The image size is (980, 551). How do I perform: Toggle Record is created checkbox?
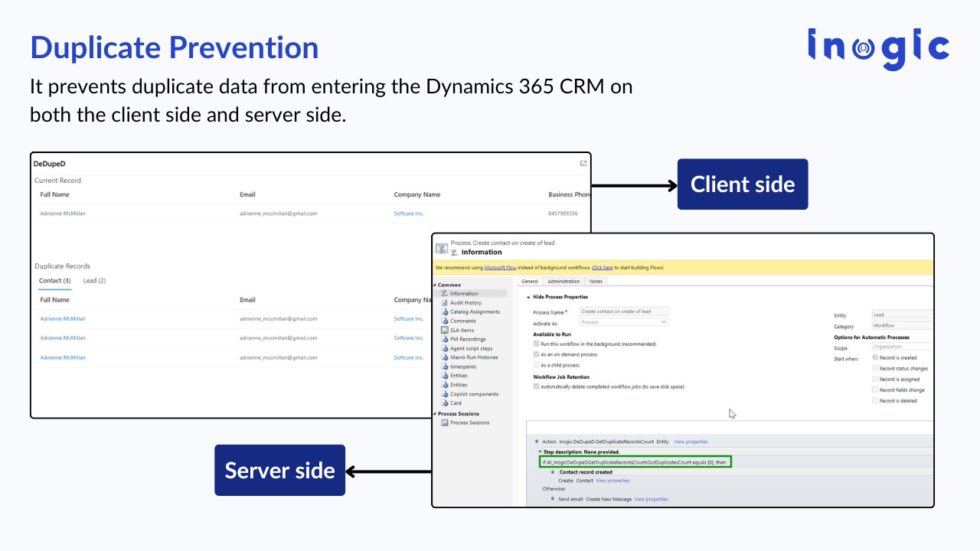[875, 358]
